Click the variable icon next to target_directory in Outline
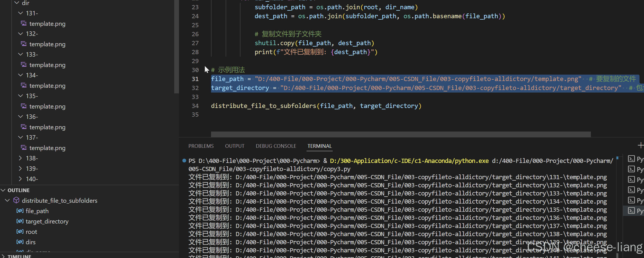The width and height of the screenshot is (644, 258). click(20, 221)
